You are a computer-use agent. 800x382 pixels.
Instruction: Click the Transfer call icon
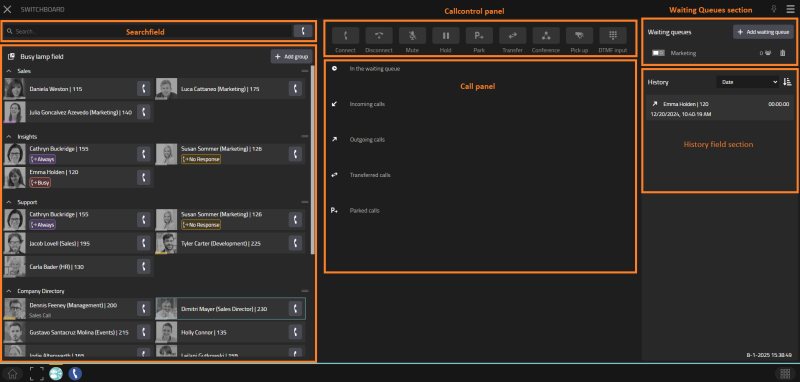click(512, 36)
